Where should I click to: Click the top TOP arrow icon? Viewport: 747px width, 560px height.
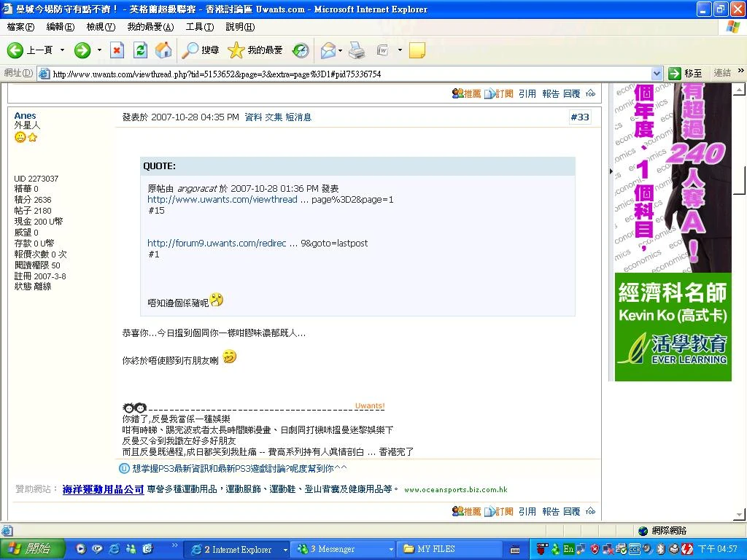tap(591, 93)
